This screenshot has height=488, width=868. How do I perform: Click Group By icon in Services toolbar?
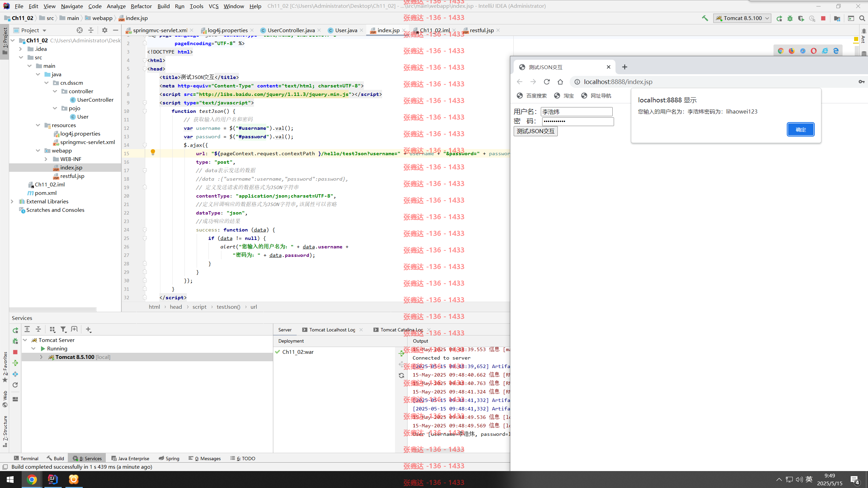click(52, 329)
